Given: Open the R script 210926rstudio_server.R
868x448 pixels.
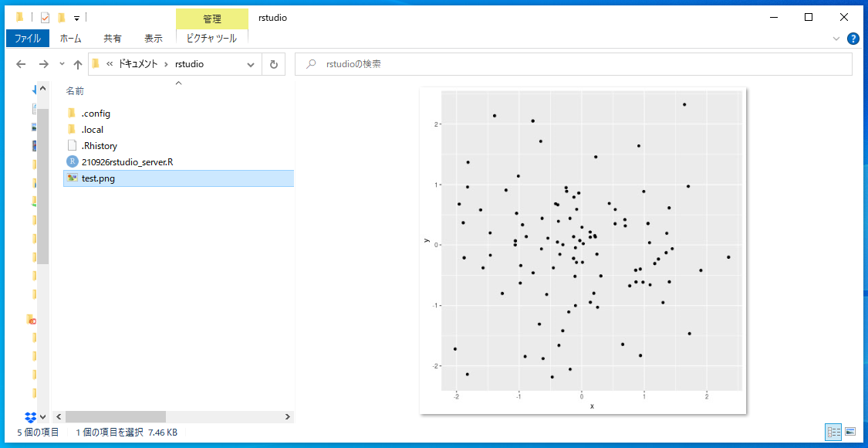Looking at the screenshot, I should [x=128, y=161].
